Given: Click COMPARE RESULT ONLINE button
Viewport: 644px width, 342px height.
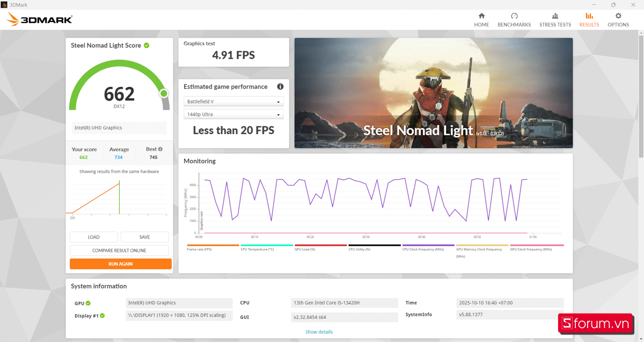Looking at the screenshot, I should (x=119, y=250).
